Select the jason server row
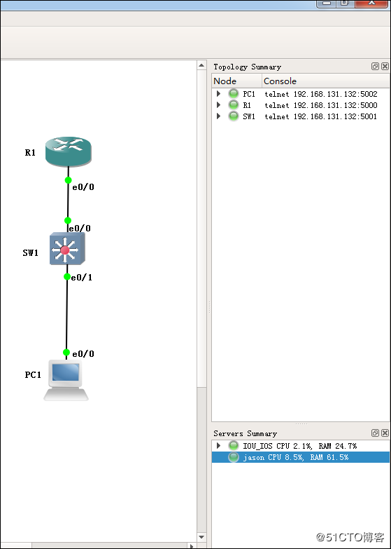 click(x=300, y=457)
